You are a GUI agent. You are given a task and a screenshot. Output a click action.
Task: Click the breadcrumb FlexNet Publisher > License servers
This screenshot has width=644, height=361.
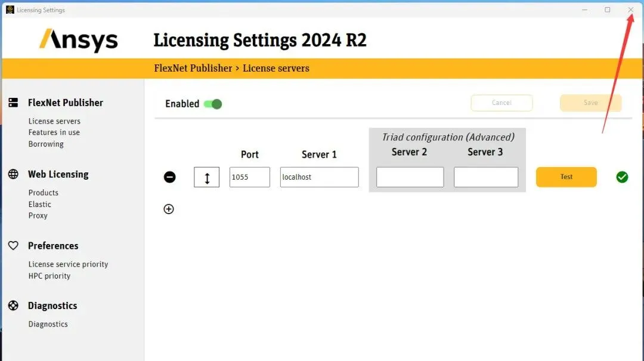click(231, 68)
